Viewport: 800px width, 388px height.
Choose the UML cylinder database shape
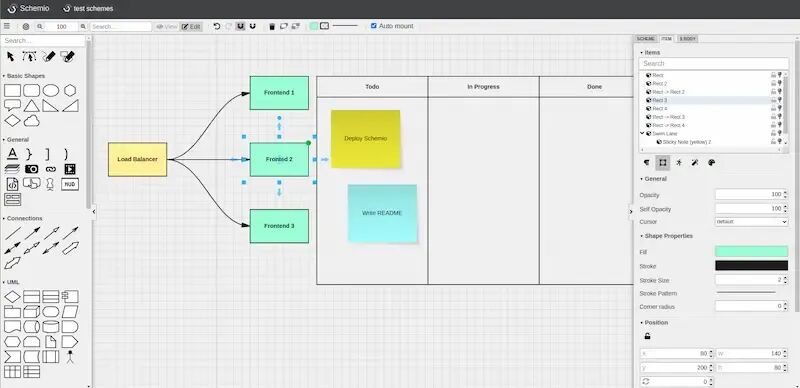(x=51, y=327)
